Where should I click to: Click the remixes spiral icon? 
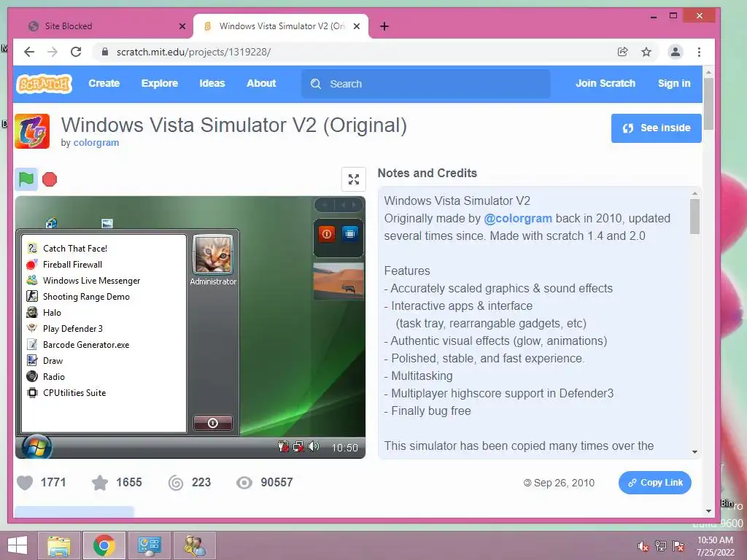point(176,483)
